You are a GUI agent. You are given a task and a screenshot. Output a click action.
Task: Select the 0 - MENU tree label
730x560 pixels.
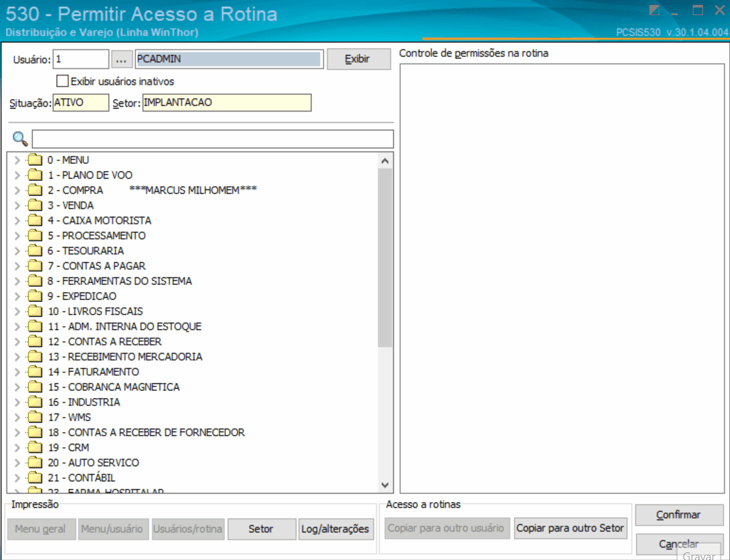click(x=68, y=160)
